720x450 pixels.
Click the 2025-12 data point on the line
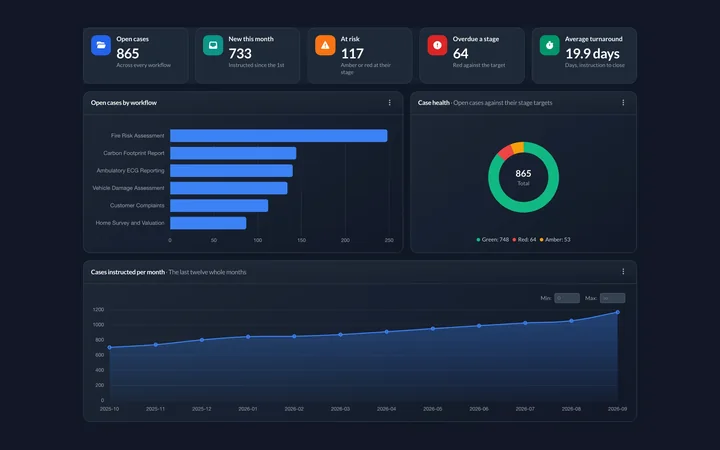(202, 340)
